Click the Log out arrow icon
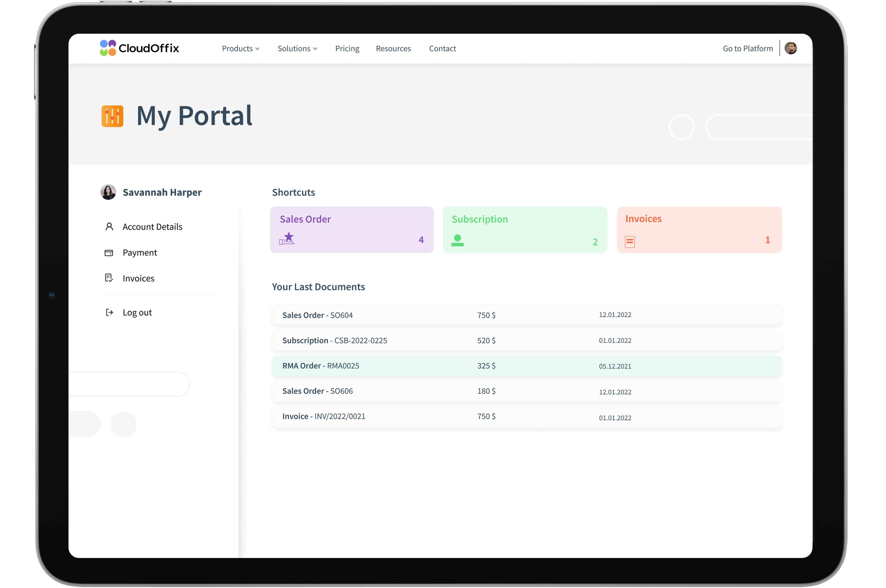 tap(109, 312)
